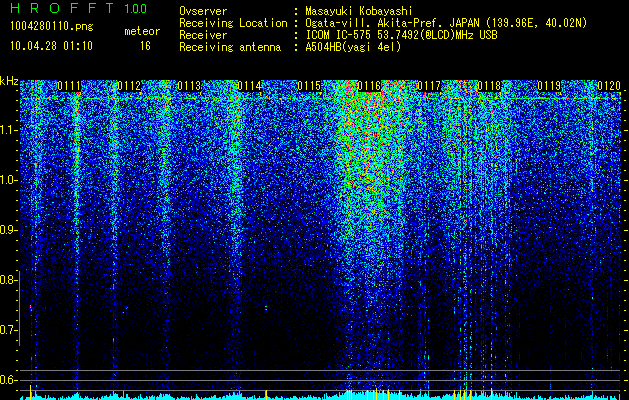Select the filename 1004280110.png
The height and width of the screenshot is (400, 629).
click(x=52, y=27)
